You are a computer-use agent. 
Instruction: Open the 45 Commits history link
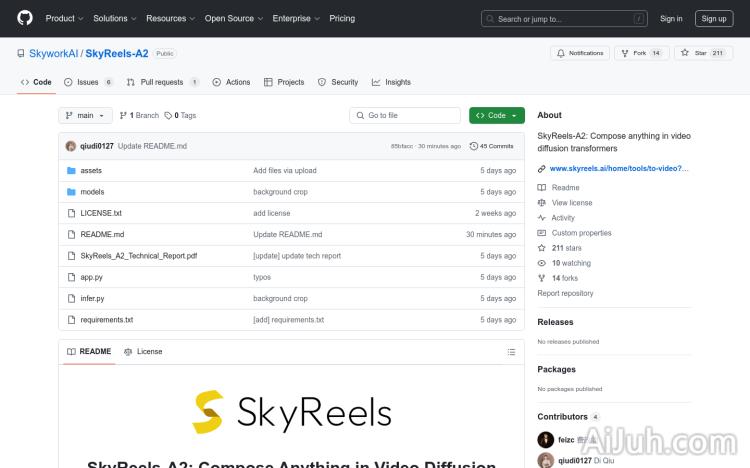pyautogui.click(x=492, y=146)
